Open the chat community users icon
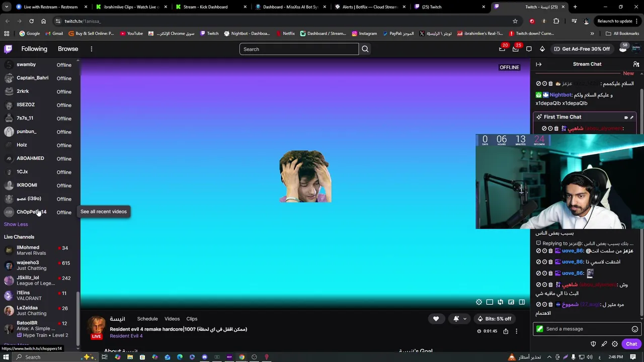 [636, 64]
